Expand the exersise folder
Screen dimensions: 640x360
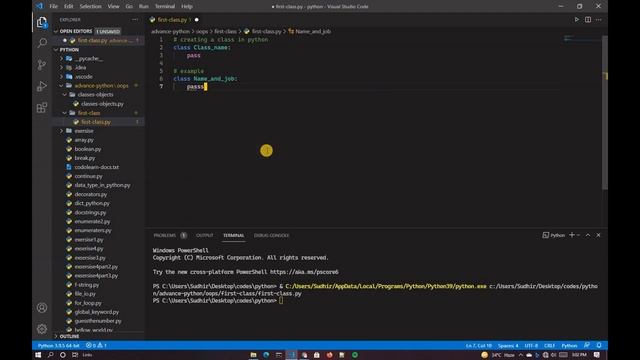click(x=62, y=131)
